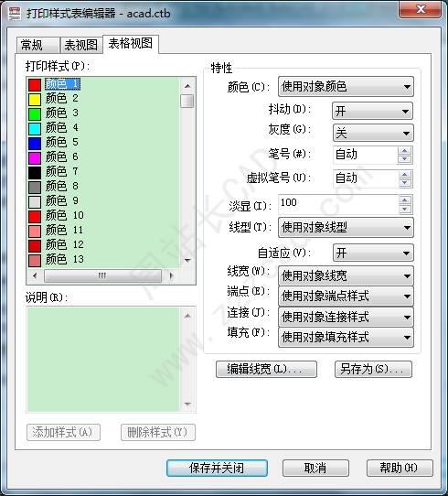Open 编辑线宽 dialog button
448x496 pixels.
point(266,369)
